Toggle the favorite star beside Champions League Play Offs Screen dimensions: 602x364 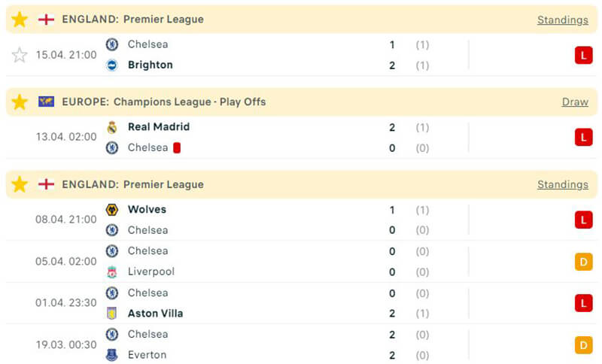[x=20, y=102]
